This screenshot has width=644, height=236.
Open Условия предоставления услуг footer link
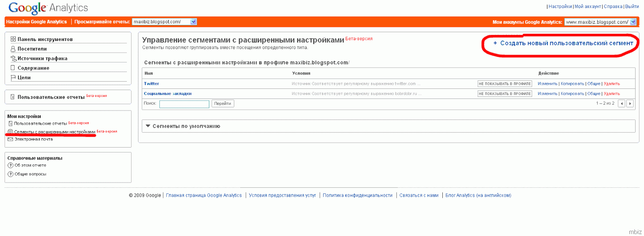pos(282,195)
